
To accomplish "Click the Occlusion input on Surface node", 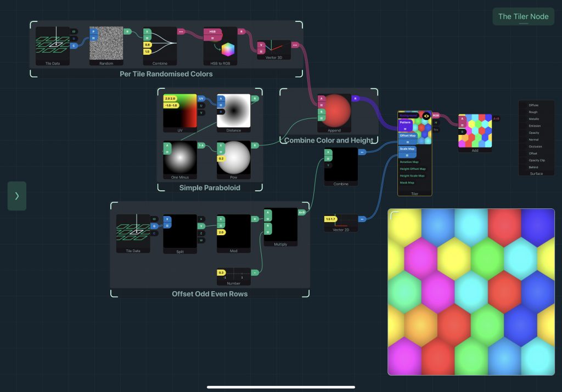I will (x=535, y=146).
